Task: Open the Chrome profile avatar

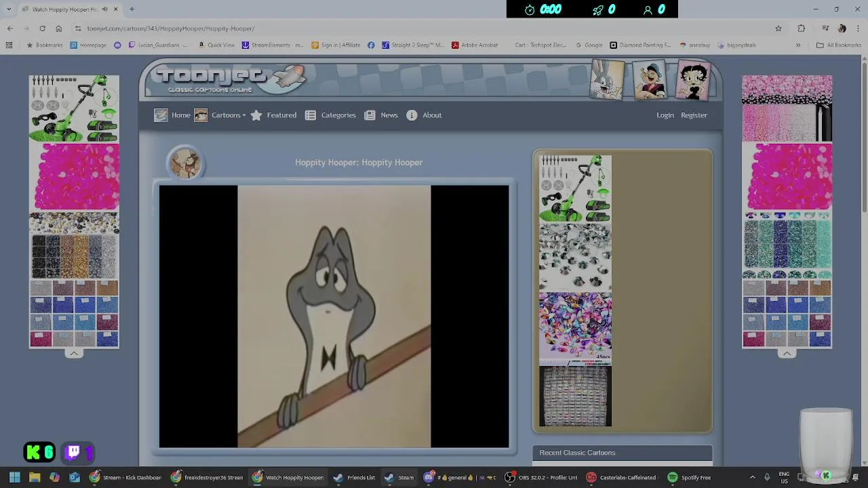Action: pos(842,28)
